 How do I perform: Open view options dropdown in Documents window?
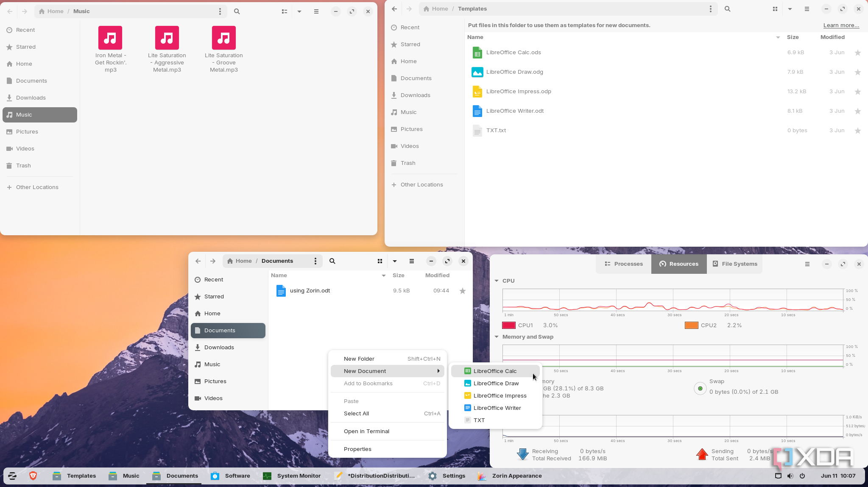pyautogui.click(x=395, y=261)
